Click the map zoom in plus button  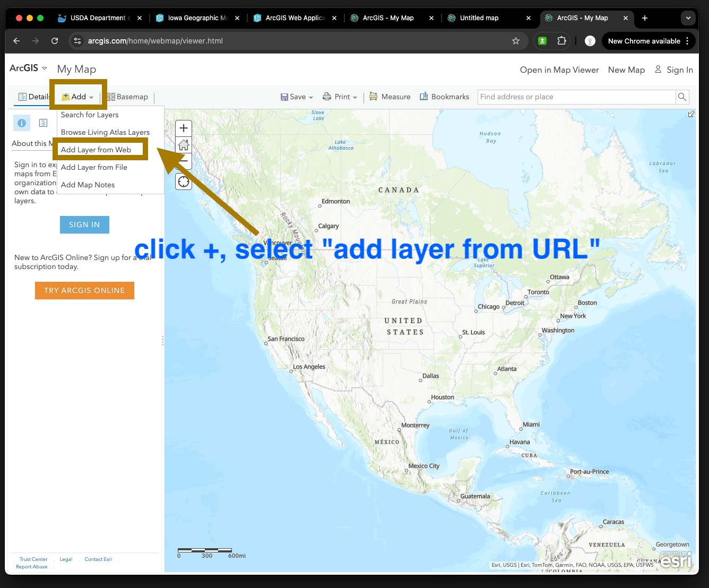(184, 128)
